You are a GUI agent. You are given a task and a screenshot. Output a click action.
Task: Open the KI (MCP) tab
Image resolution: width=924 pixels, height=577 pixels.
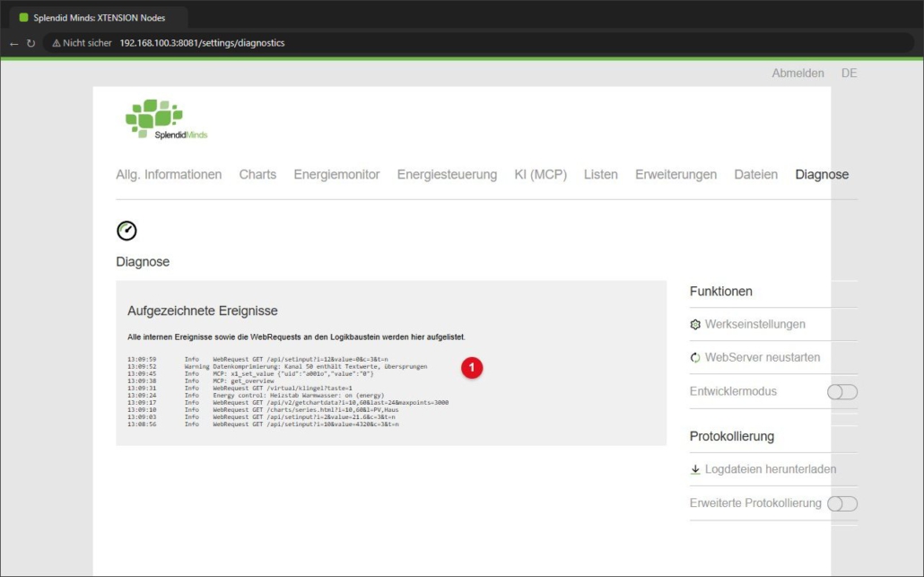click(x=540, y=174)
